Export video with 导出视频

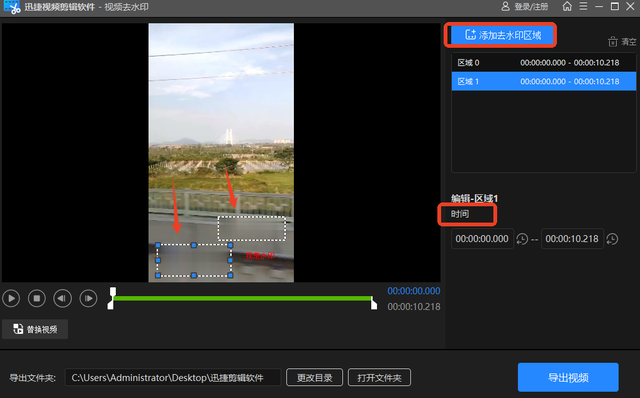568,377
